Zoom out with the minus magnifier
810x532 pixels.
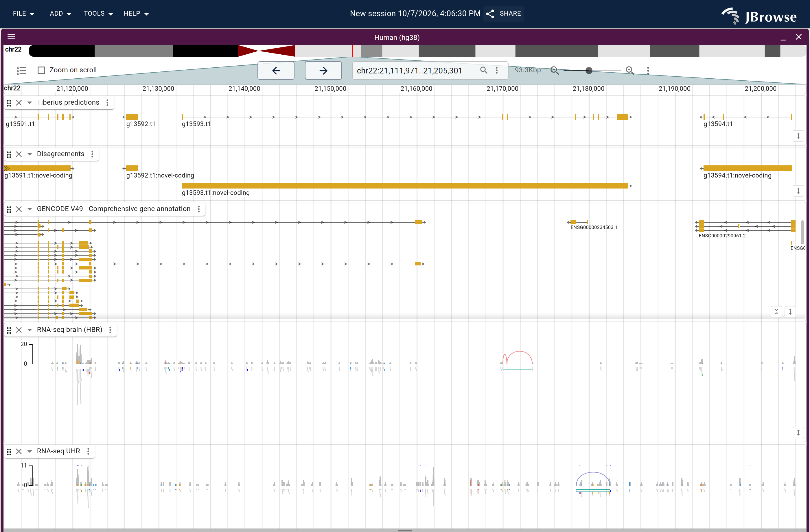(x=554, y=71)
